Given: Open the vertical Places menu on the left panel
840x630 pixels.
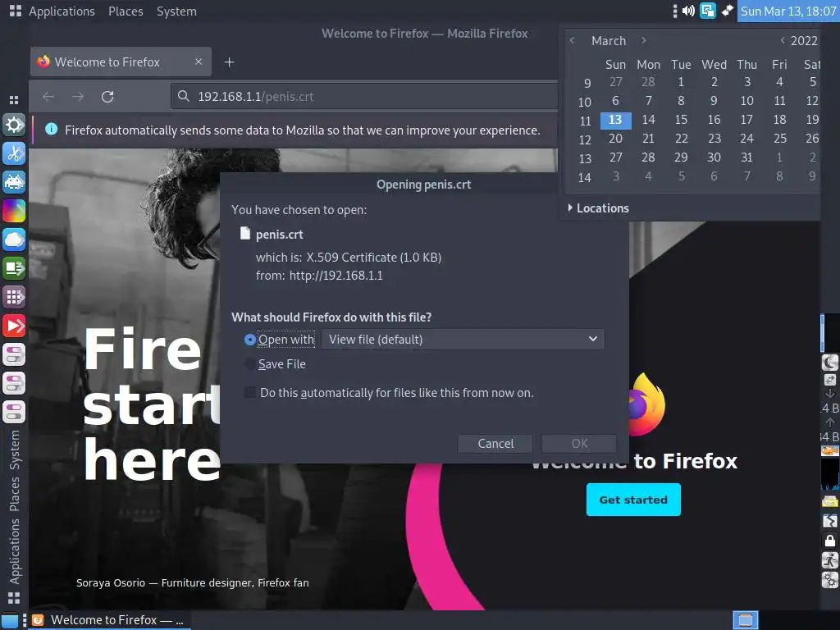Looking at the screenshot, I should coord(15,493).
